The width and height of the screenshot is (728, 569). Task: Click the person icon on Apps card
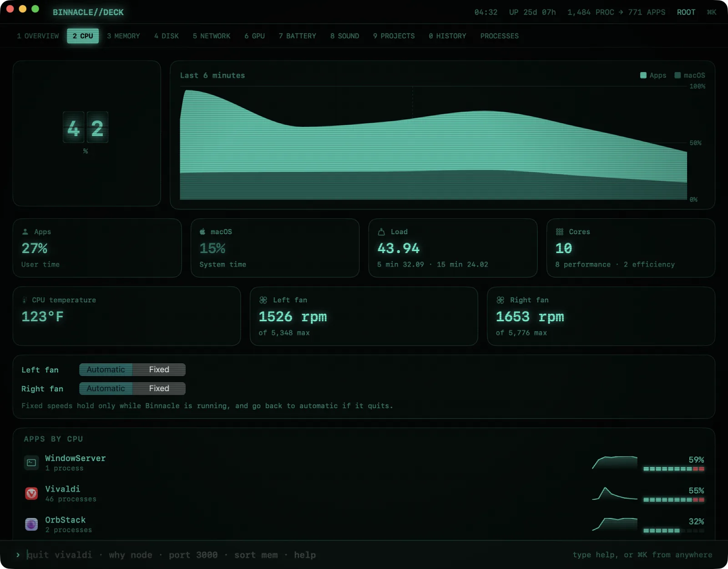click(25, 232)
